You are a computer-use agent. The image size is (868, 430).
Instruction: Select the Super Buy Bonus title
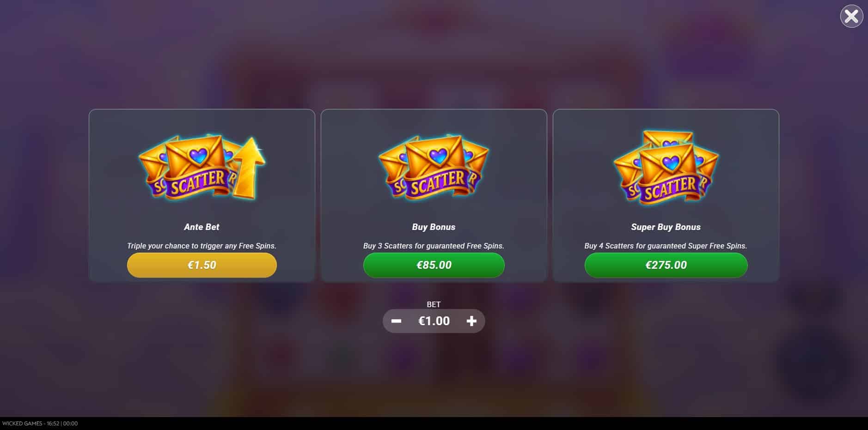[x=666, y=227]
